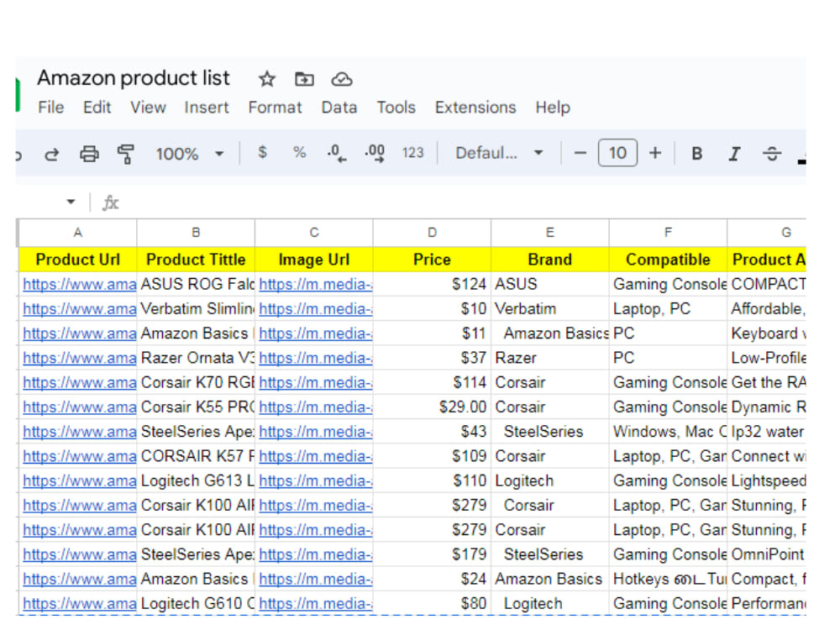Open the Insert menu
This screenshot has height=630, width=840.
click(x=207, y=108)
